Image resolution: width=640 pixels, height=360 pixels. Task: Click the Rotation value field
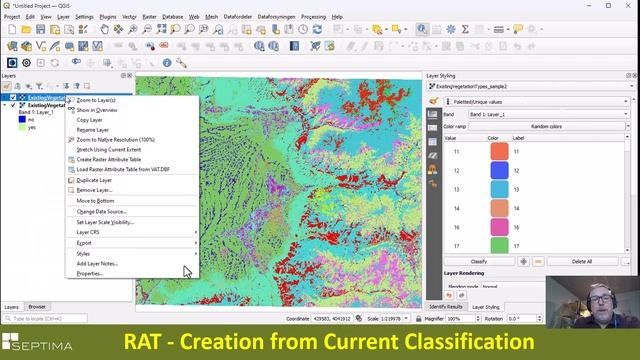522,318
